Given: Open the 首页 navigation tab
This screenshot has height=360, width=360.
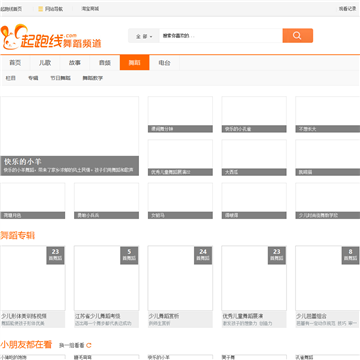Looking at the screenshot, I should point(15,63).
